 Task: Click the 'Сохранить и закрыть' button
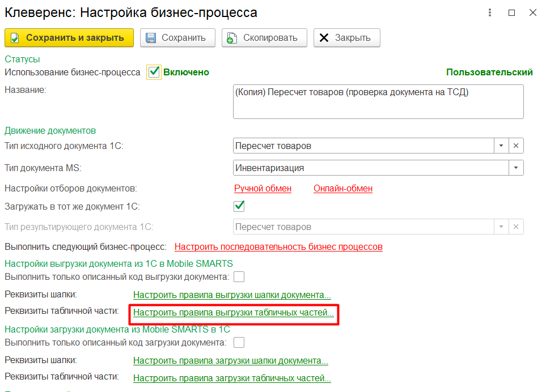(x=69, y=37)
